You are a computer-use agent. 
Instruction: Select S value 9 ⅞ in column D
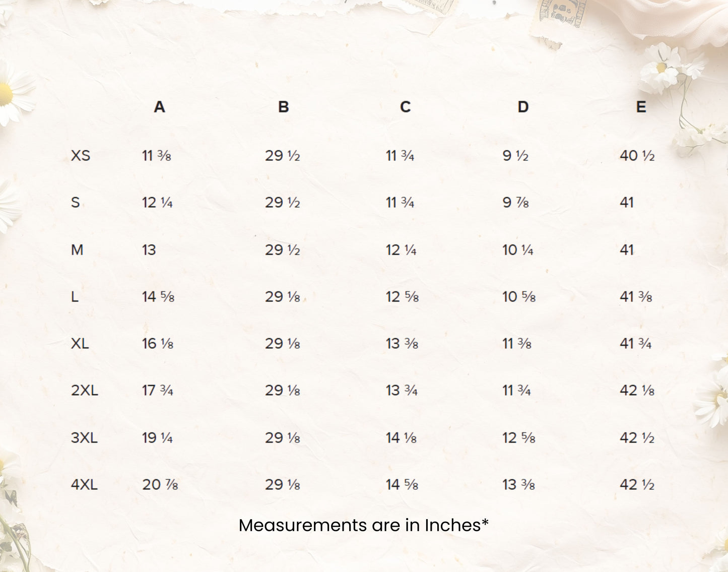pos(515,203)
